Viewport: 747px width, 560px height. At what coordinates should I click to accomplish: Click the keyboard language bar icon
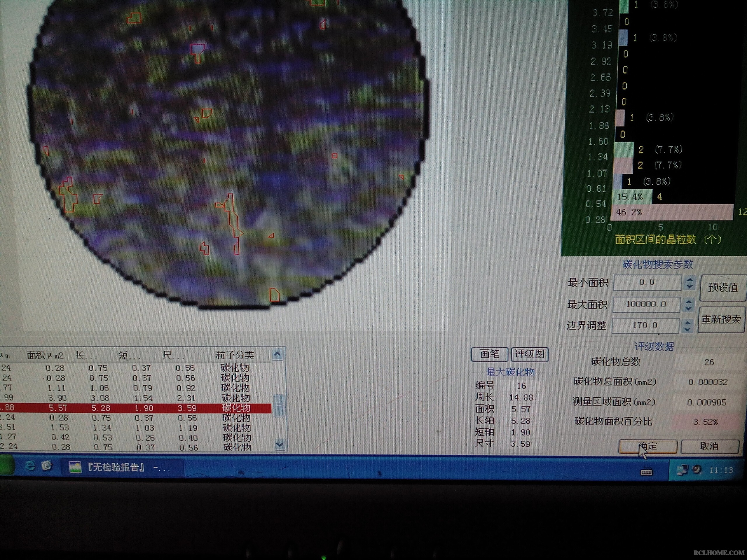point(646,472)
